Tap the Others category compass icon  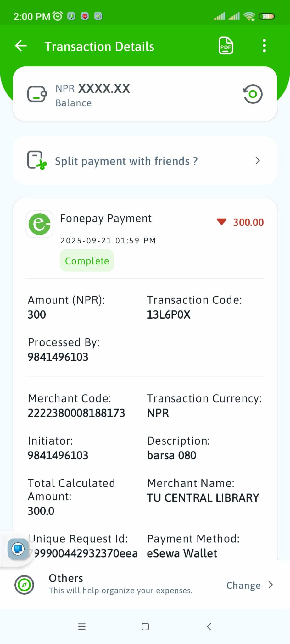pos(24,585)
